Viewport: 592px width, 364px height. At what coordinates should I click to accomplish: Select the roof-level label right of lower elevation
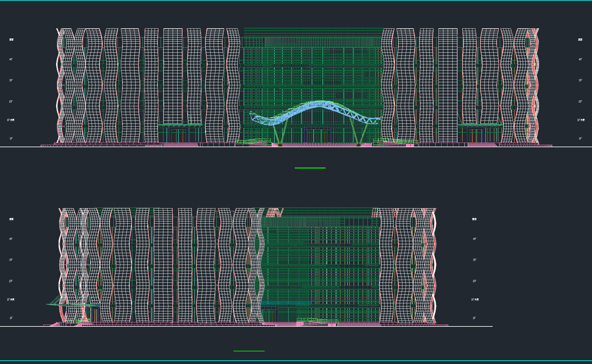[475, 219]
